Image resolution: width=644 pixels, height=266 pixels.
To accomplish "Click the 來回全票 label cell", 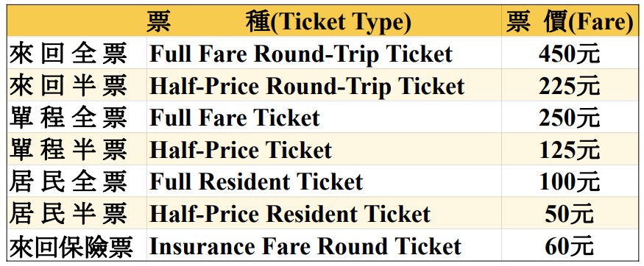I will pos(77,54).
